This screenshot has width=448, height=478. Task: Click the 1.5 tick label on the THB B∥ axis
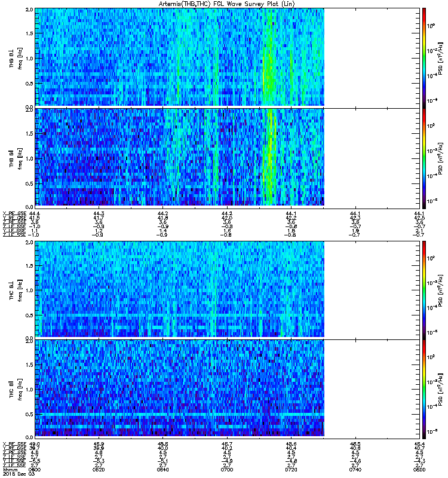click(29, 133)
